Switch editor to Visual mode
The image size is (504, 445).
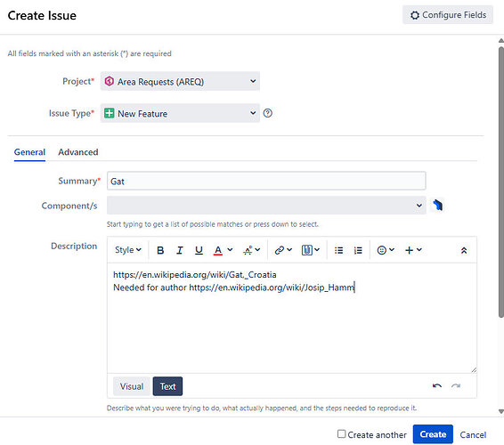tap(132, 386)
